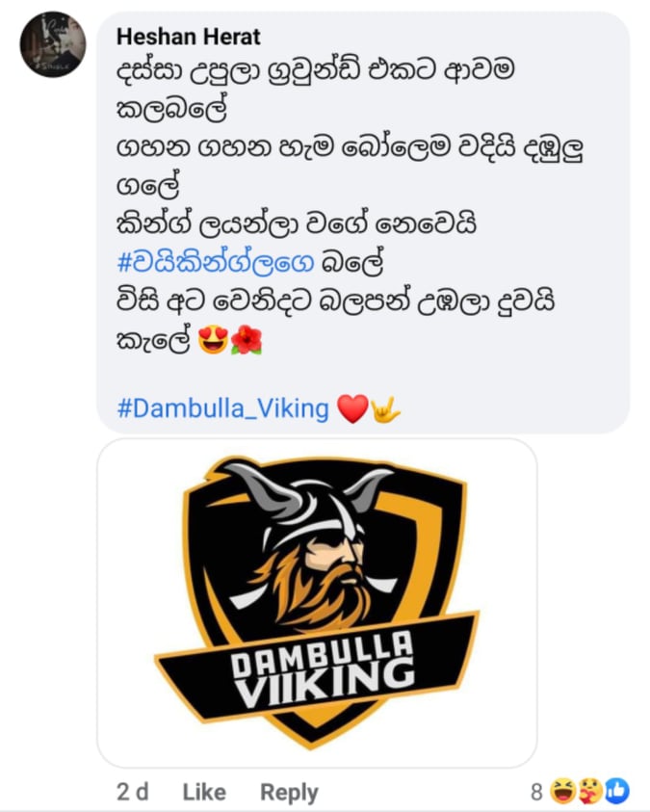The width and height of the screenshot is (650, 812).
Task: Open the Sinhala #වයිකින්ග්ලගෙ hashtag
Action: [216, 263]
